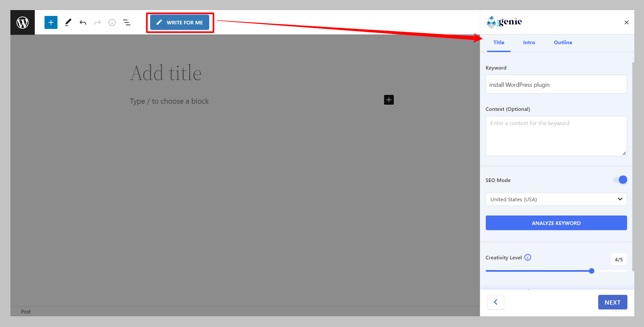
Task: Click the redo arrow icon
Action: point(97,22)
